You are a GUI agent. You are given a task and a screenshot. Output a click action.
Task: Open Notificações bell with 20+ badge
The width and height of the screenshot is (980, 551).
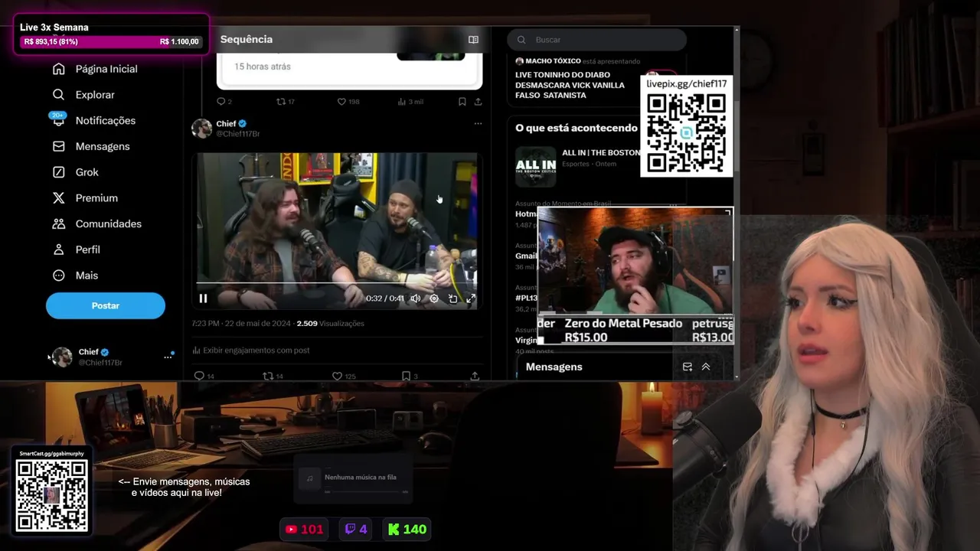[x=59, y=119]
